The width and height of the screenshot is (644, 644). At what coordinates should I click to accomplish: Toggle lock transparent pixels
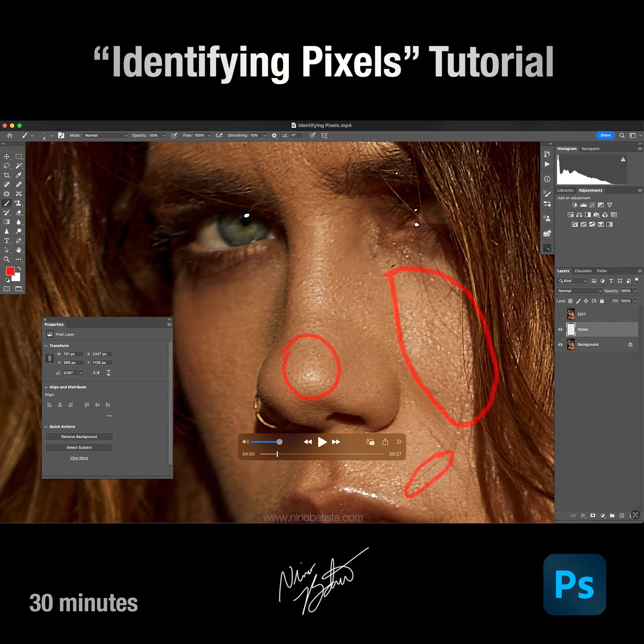click(570, 301)
